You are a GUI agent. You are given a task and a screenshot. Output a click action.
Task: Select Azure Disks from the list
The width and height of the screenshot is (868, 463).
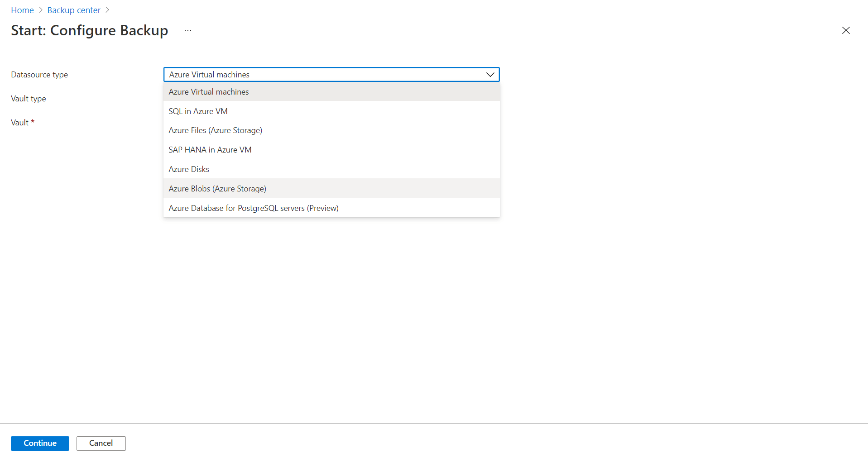pos(189,169)
